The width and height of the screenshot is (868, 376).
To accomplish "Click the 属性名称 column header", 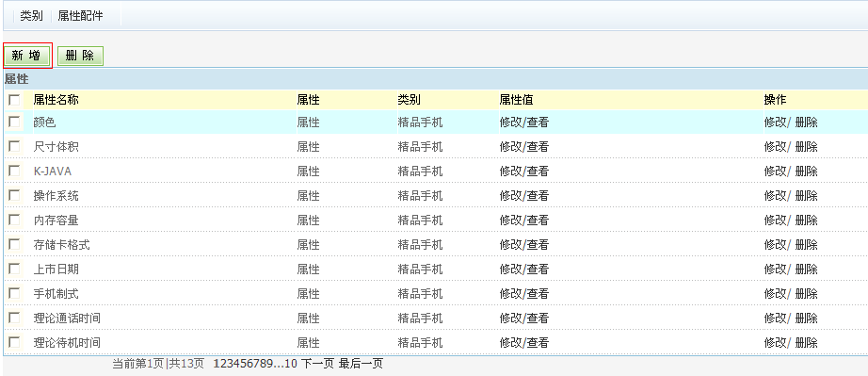I will click(56, 100).
